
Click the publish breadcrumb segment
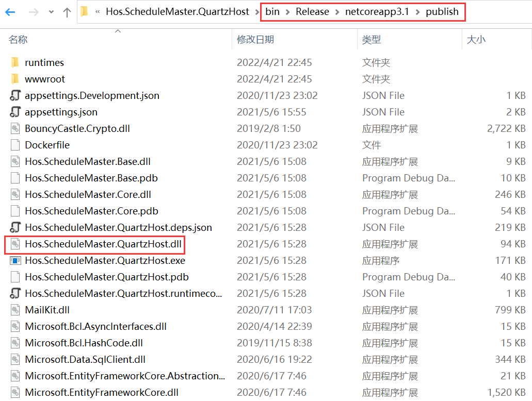(442, 11)
